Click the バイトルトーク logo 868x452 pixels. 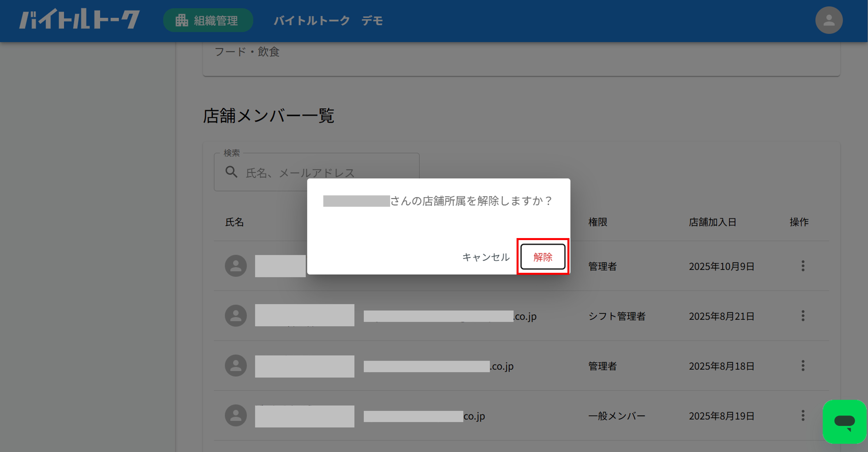[x=79, y=19]
